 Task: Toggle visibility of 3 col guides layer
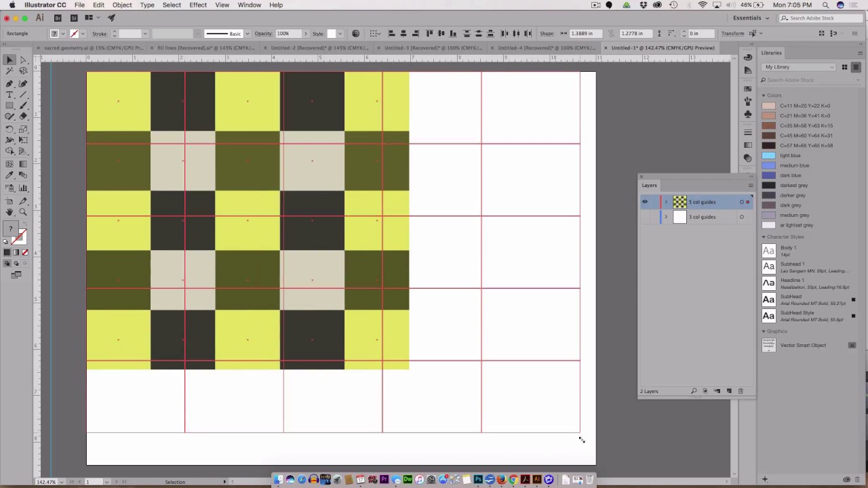[645, 217]
